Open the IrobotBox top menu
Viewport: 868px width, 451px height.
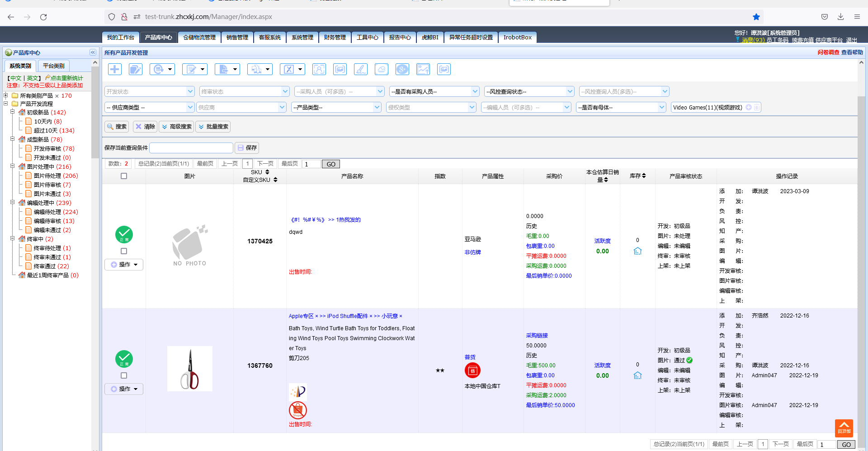(x=518, y=38)
